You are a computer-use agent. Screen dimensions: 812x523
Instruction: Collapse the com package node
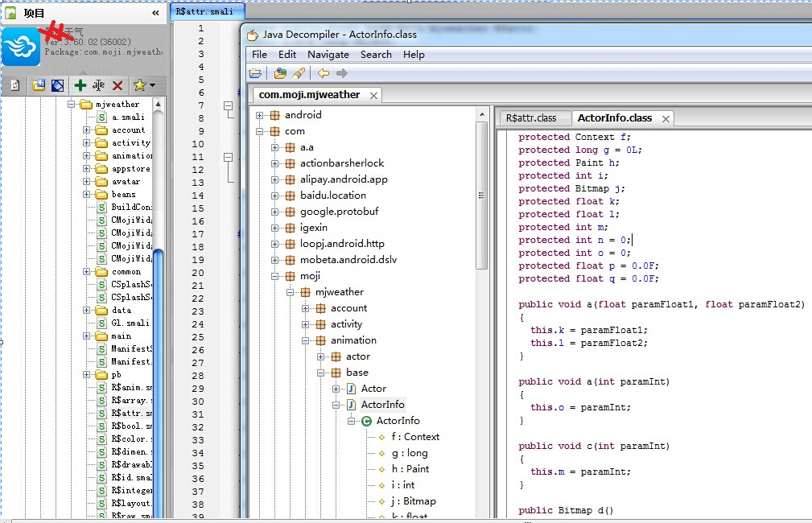tap(259, 131)
